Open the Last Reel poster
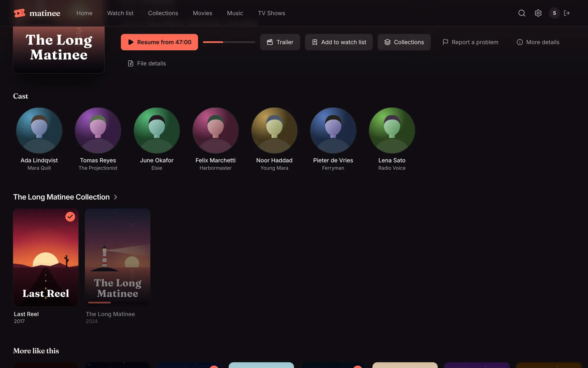 click(x=46, y=258)
